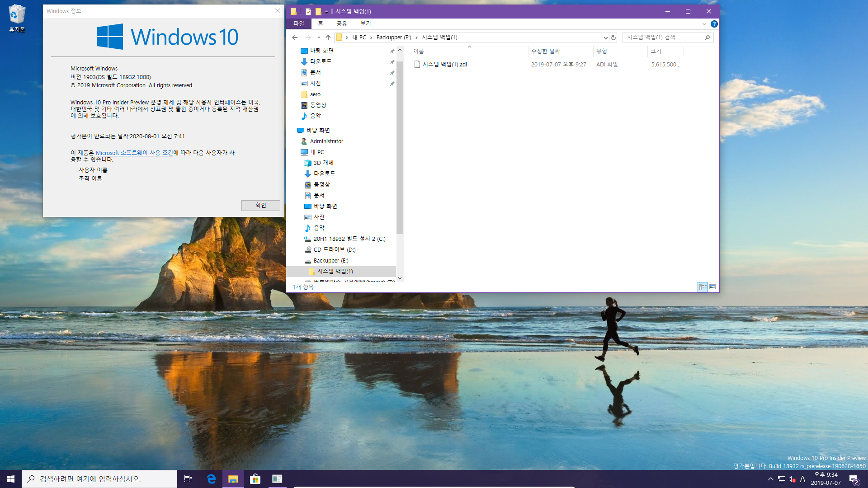Click the winver app taskbar icon
Viewport: 868px width, 488px height.
coord(277,479)
